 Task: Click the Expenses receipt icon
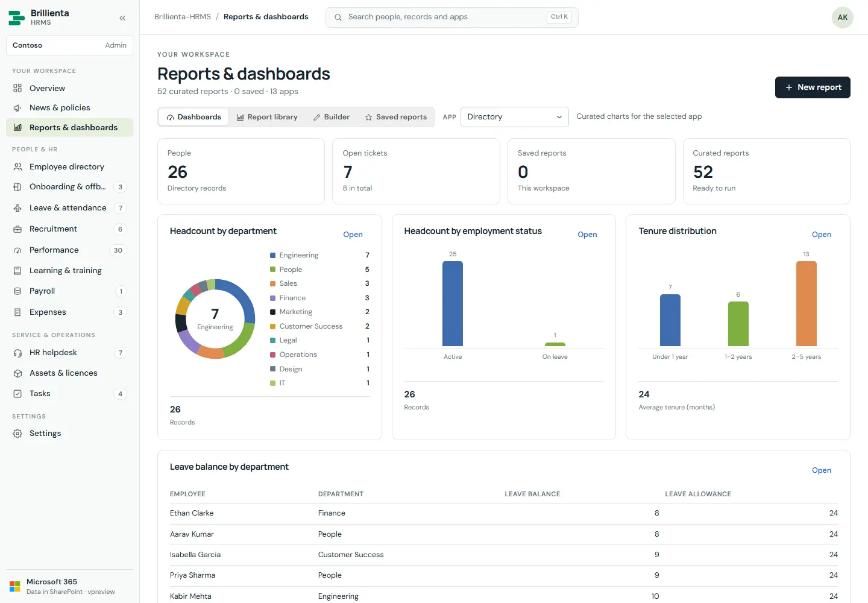click(x=17, y=312)
